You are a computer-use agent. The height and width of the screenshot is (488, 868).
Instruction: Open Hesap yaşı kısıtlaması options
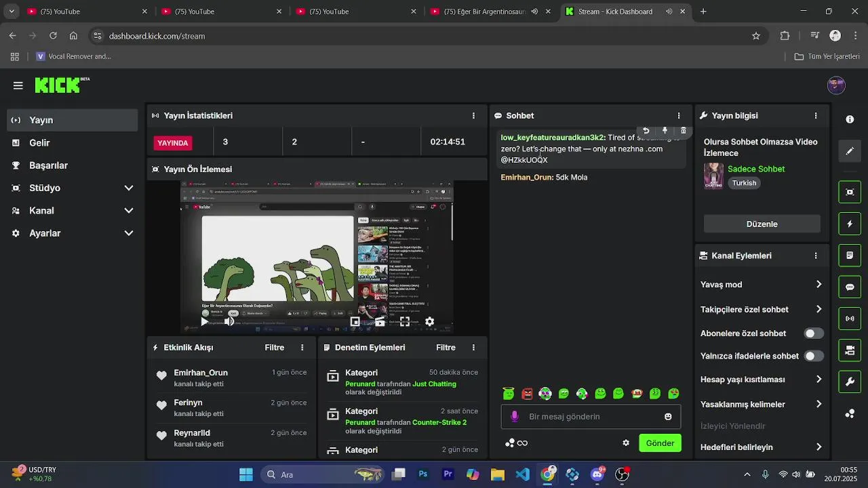(x=762, y=380)
